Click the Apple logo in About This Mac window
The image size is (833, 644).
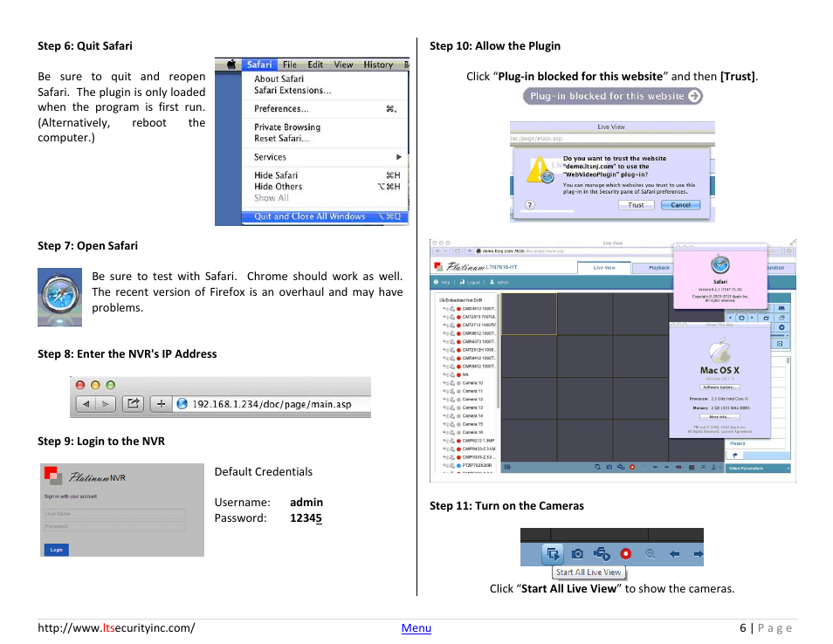coord(719,351)
